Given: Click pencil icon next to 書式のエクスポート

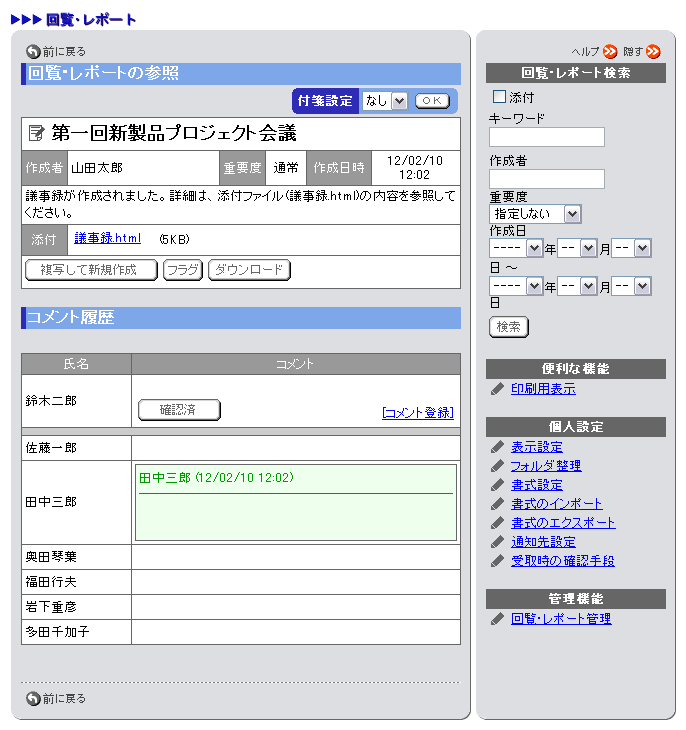Looking at the screenshot, I should pos(497,523).
